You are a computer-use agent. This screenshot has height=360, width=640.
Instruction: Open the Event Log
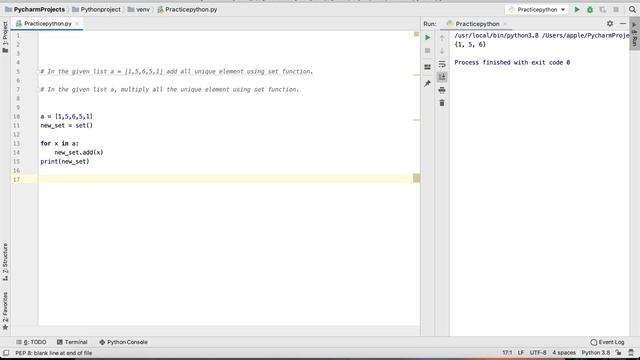[607, 342]
